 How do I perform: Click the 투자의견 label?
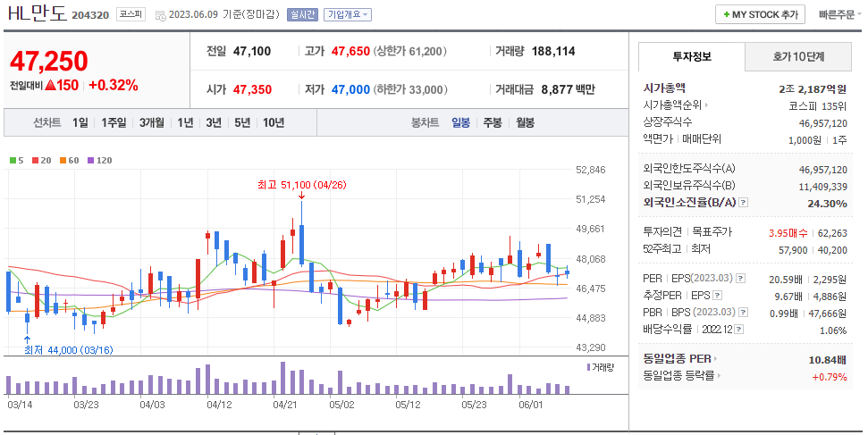[662, 232]
